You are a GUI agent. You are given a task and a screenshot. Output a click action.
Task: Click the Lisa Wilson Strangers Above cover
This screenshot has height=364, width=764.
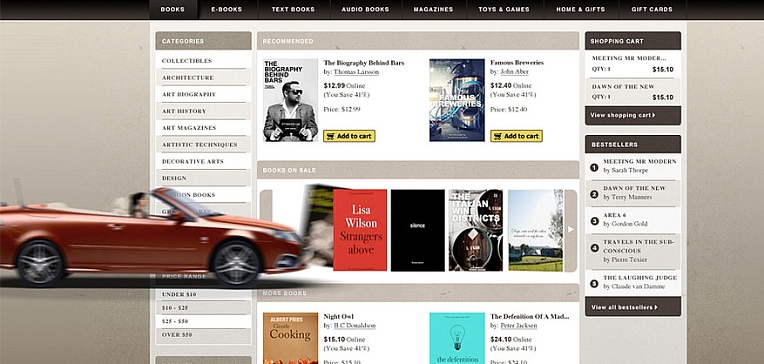point(360,230)
